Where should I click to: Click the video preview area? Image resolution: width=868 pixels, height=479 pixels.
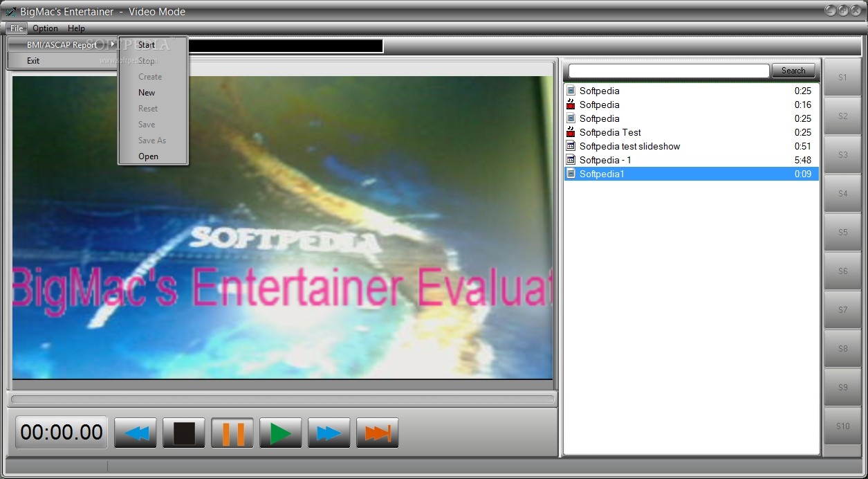[282, 227]
